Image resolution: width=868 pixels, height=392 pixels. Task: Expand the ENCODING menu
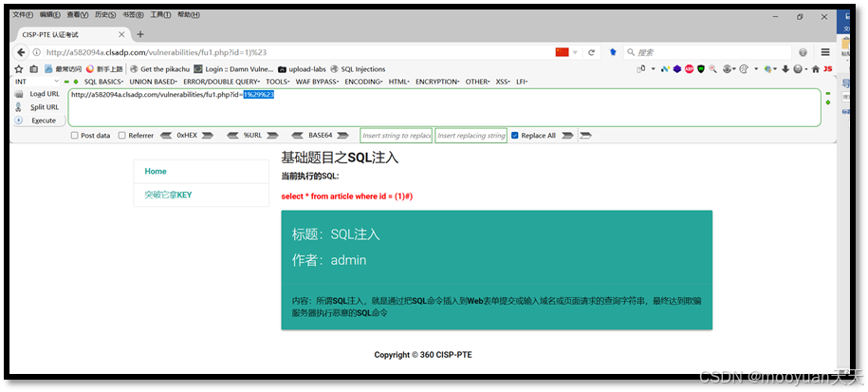(x=363, y=82)
